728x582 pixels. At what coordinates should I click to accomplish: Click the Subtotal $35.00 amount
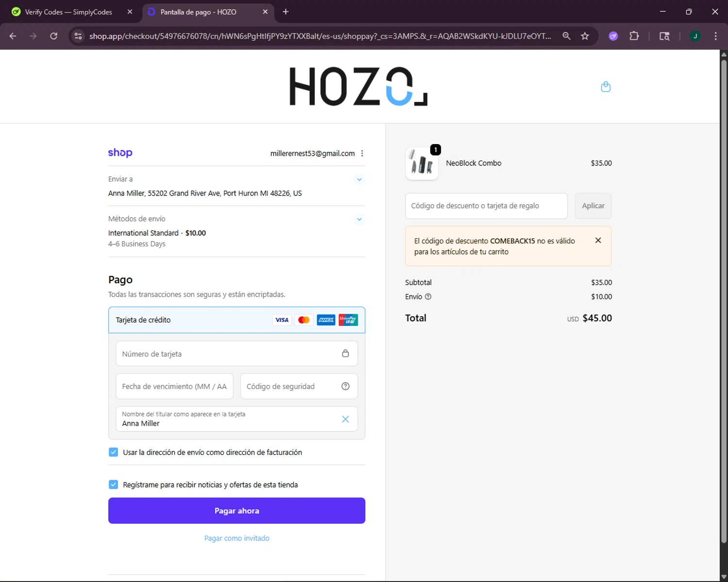[x=601, y=282]
